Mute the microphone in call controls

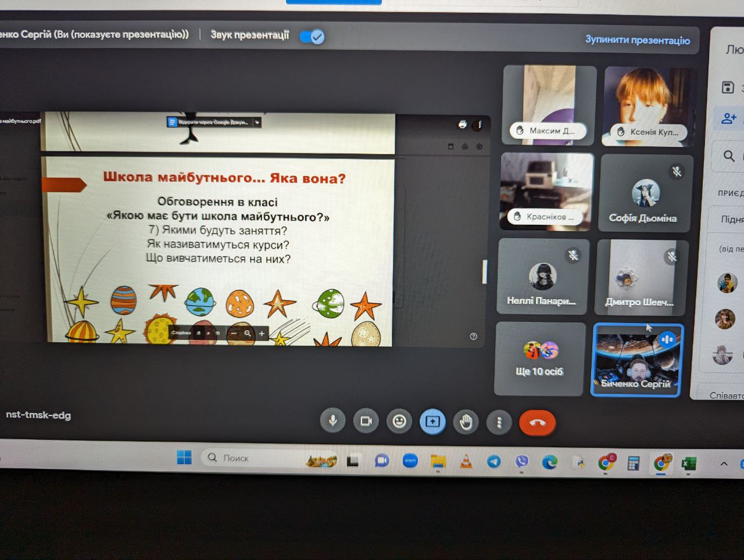click(333, 421)
